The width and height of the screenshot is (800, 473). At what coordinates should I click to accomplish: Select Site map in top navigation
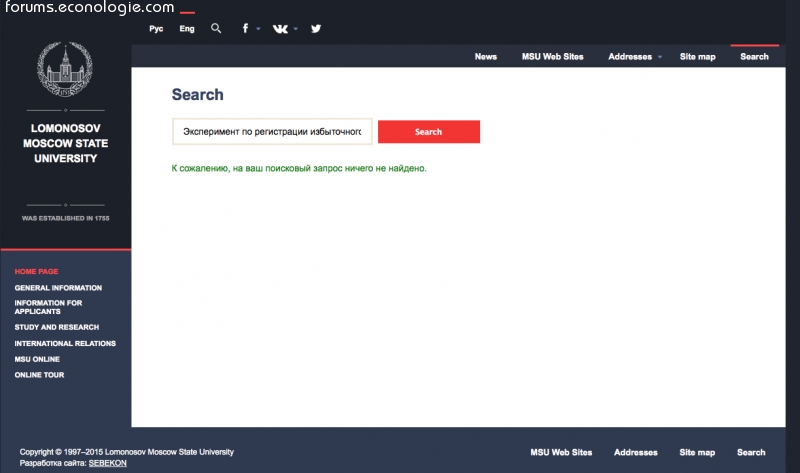(697, 57)
